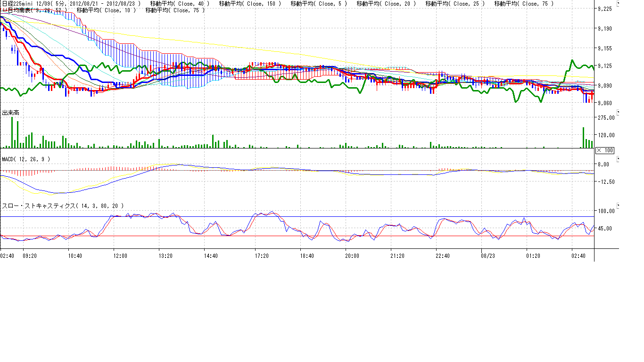Click the 08/23 date axis marker
Viewport: 644px width, 362px height.
click(487, 256)
